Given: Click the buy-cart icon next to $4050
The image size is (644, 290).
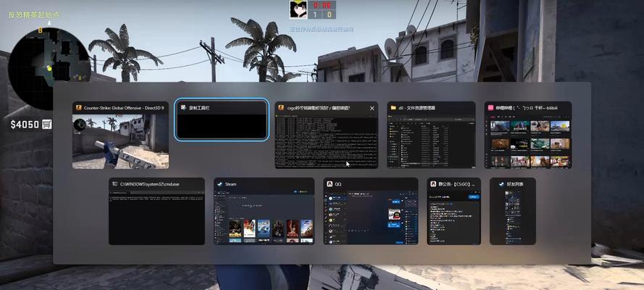Looking at the screenshot, I should pyautogui.click(x=47, y=125).
